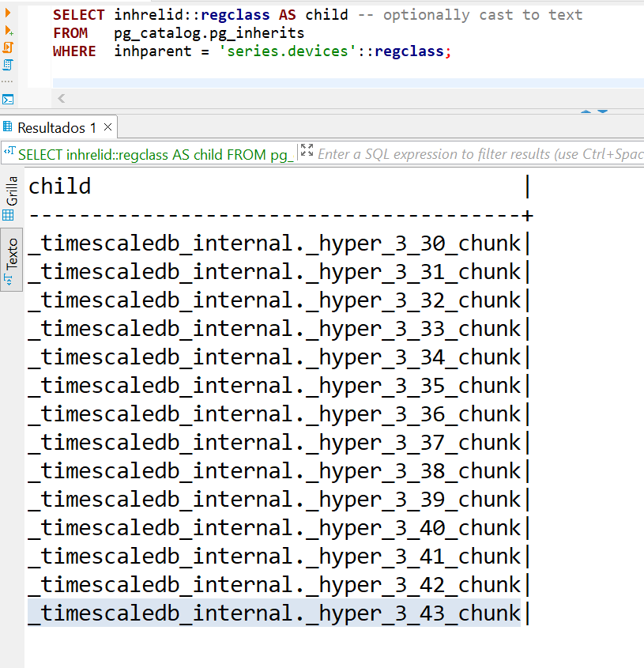Viewport: 644px width, 668px height.
Task: Select the child column header text
Action: (59, 187)
